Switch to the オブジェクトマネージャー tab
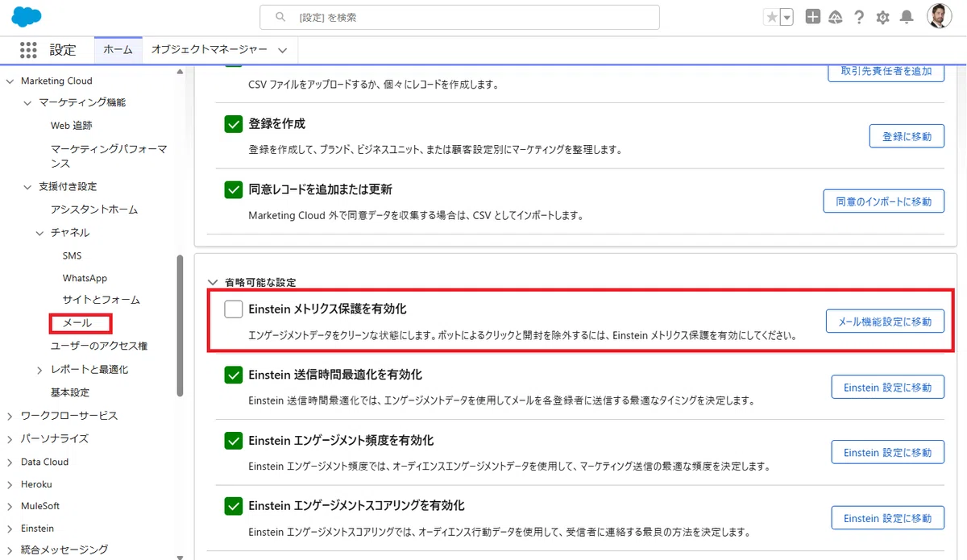Image resolution: width=967 pixels, height=560 pixels. (x=209, y=50)
